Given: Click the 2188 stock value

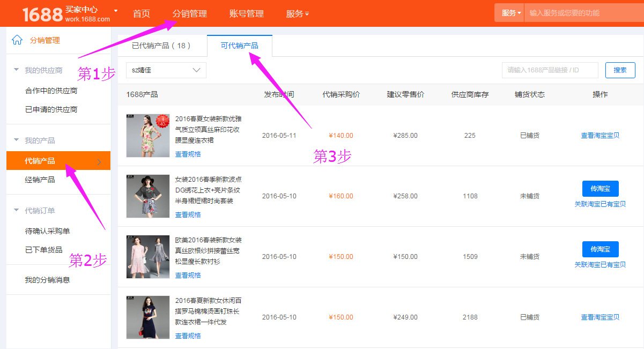Looking at the screenshot, I should 470,317.
